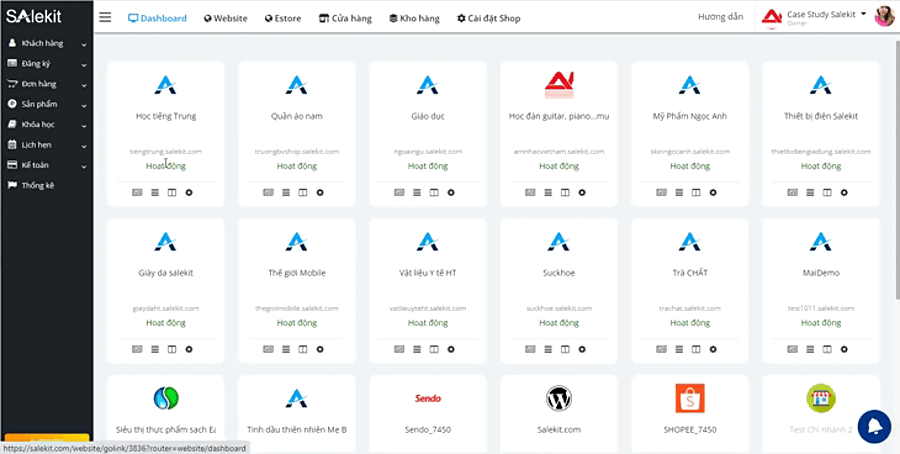The width and height of the screenshot is (900, 454).
Task: Click list icon on Học tiếng Trung card
Action: tap(155, 192)
